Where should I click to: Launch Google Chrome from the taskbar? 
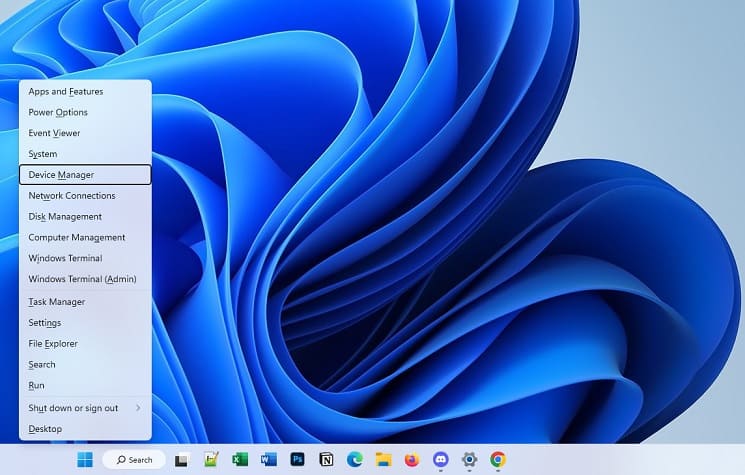point(498,459)
